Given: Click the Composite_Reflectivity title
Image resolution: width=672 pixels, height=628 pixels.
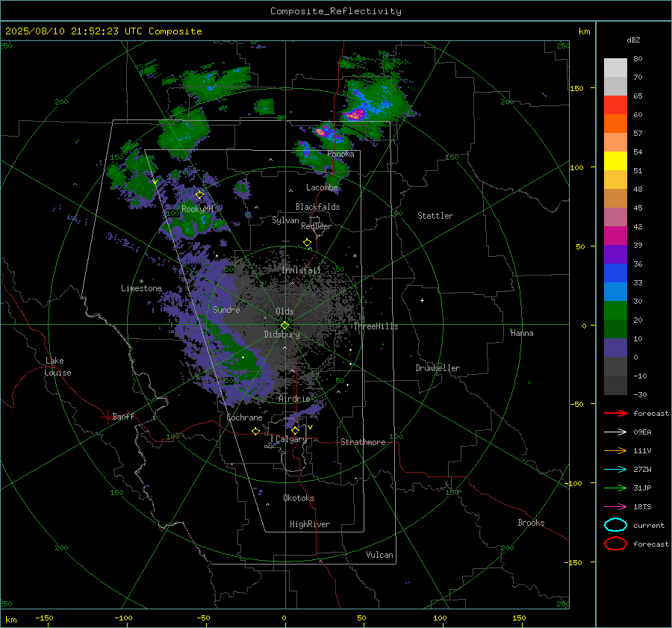Looking at the screenshot, I should 335,11.
